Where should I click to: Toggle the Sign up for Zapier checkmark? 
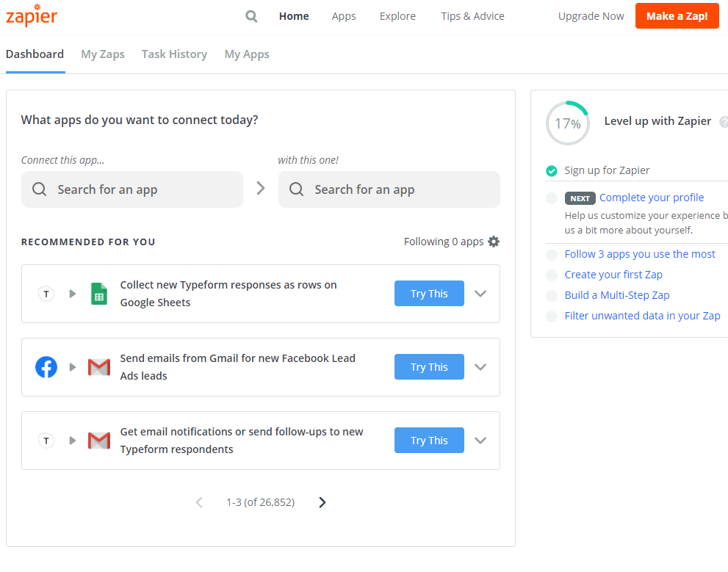(552, 171)
